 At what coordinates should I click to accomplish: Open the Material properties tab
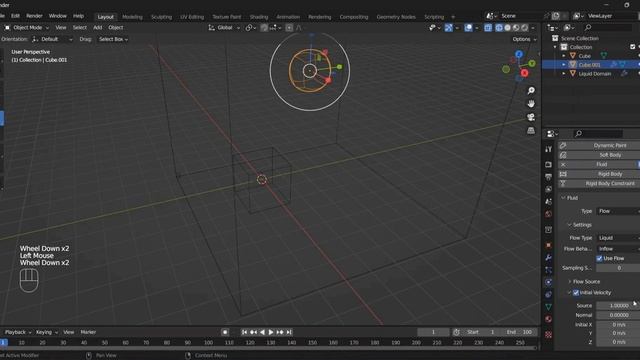tap(548, 319)
